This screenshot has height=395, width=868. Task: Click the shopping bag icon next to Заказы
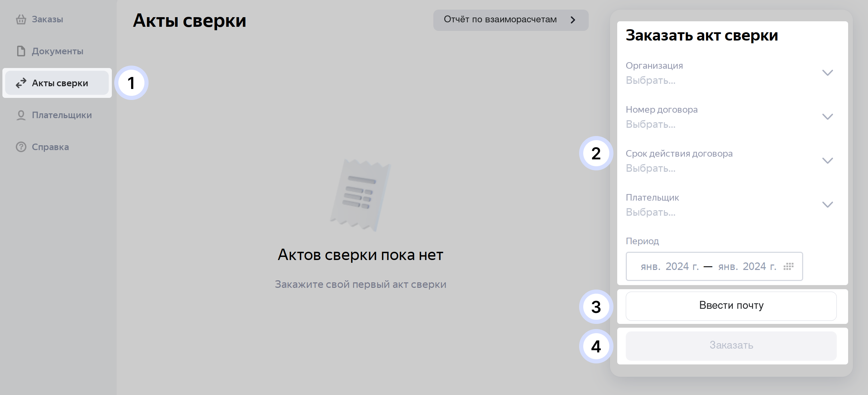[x=21, y=19]
